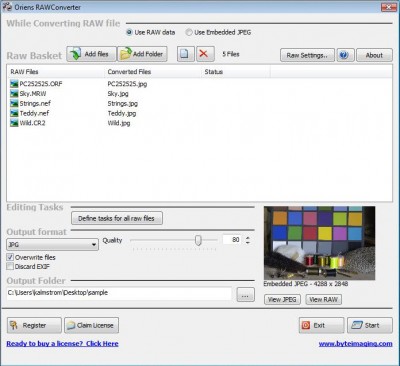Click the Converted Files column header
The height and width of the screenshot is (366, 400).
click(x=153, y=72)
